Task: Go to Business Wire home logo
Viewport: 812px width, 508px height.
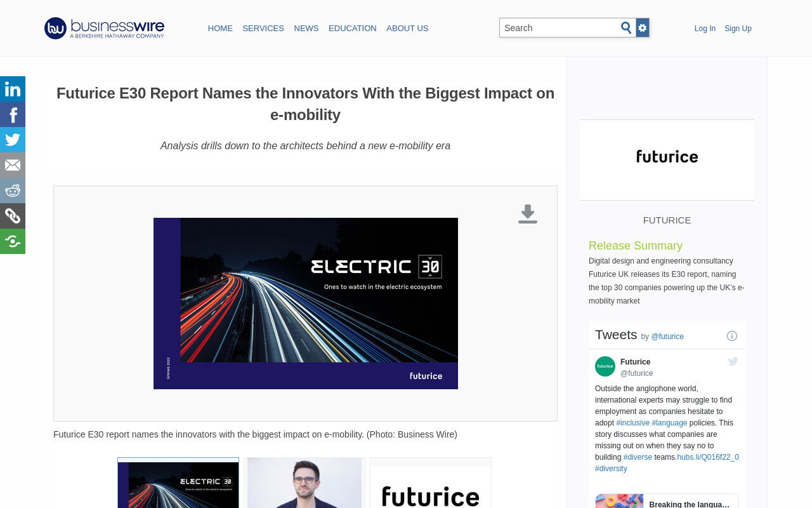Action: coord(104,28)
